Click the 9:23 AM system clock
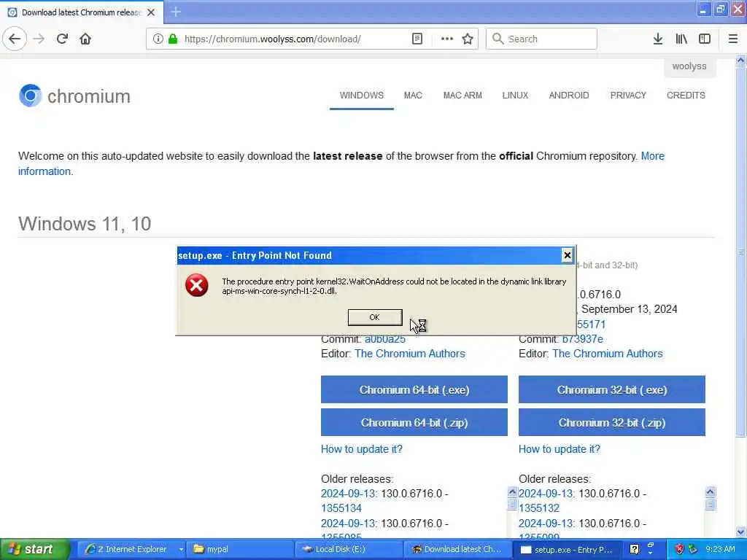 tap(720, 550)
